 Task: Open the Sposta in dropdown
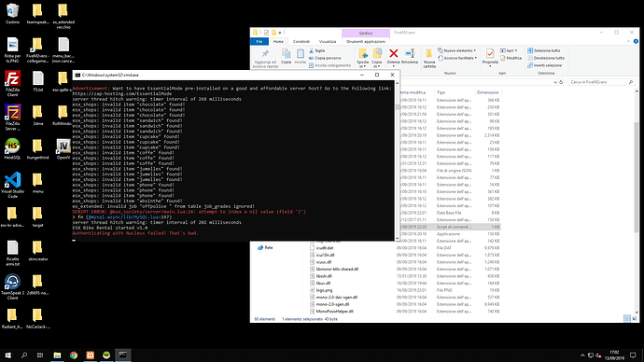[x=363, y=58]
